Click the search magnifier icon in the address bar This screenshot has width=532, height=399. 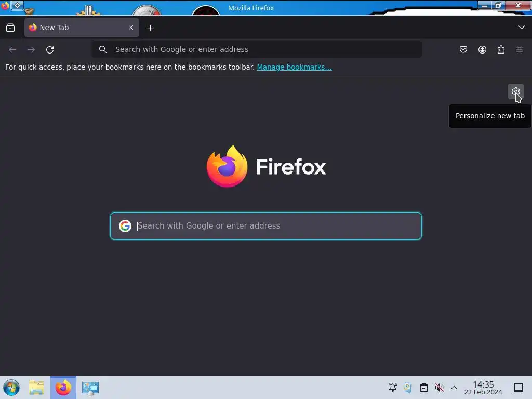point(103,49)
